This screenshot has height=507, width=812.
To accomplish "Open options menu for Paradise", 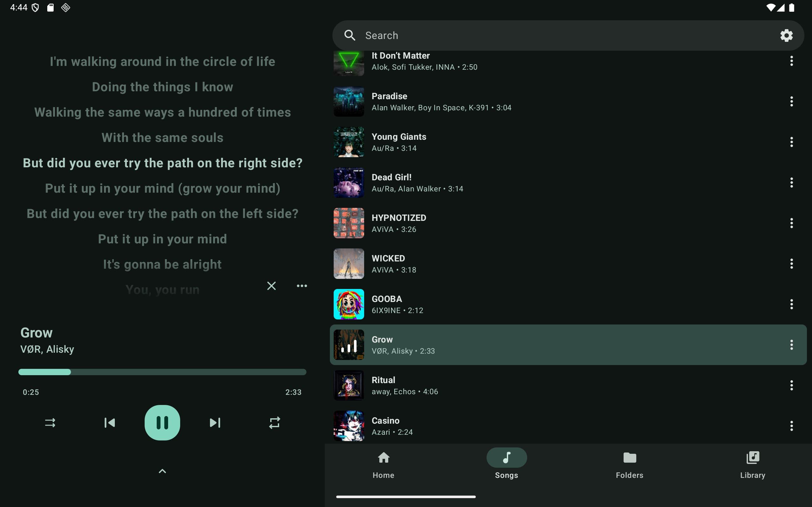I will [x=791, y=102].
